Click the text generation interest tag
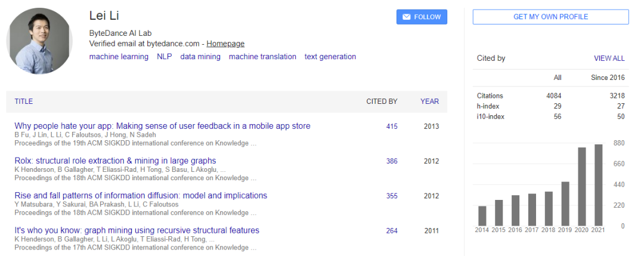This screenshot has height=256, width=644. (x=330, y=57)
